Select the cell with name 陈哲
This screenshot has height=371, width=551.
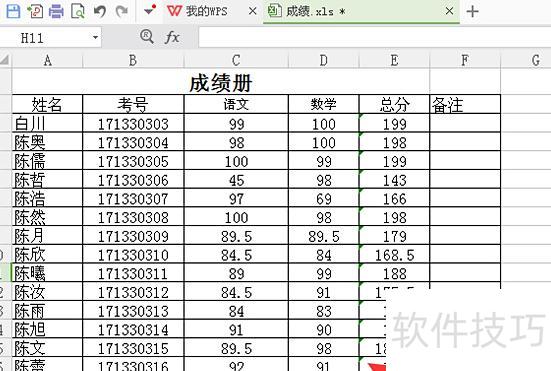point(47,180)
